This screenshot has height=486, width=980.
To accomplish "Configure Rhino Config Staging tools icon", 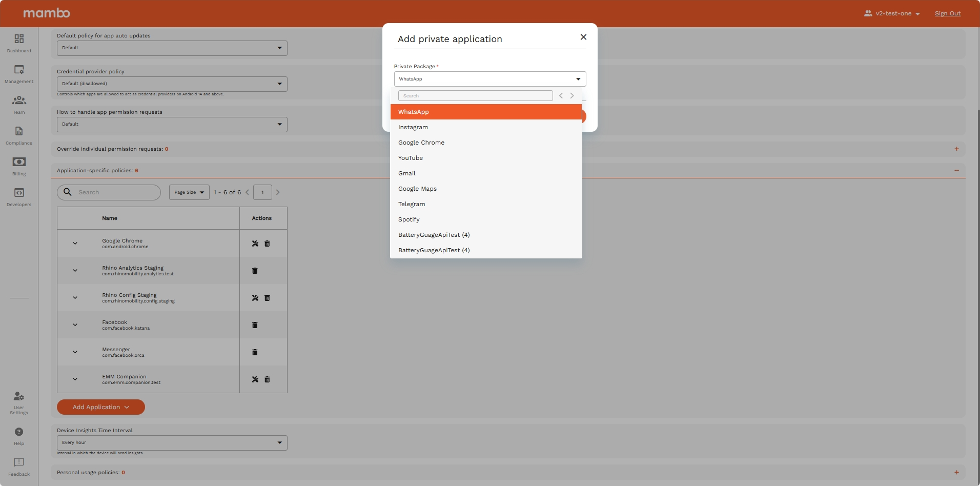I will tap(255, 298).
